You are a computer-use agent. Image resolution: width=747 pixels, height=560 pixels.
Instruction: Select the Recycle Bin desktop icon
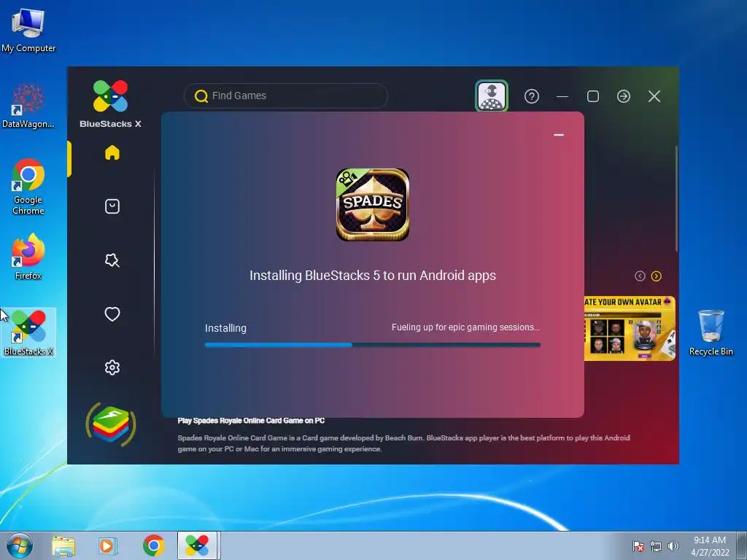point(711,332)
